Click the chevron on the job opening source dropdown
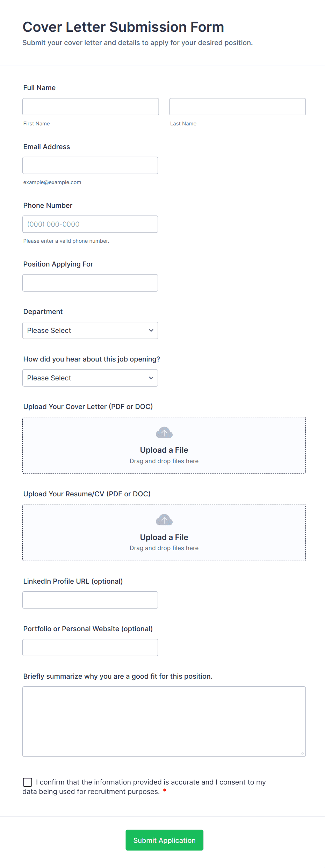Viewport: 325px width, 868px height. [151, 378]
